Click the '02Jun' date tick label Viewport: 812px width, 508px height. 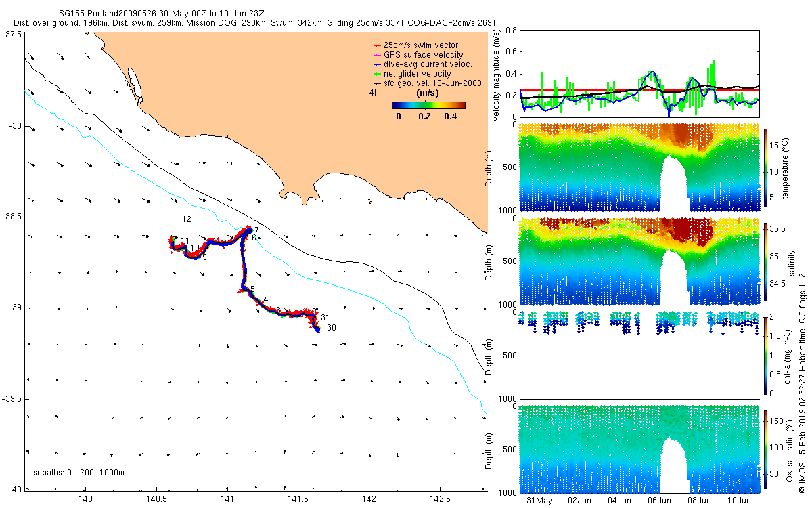580,501
